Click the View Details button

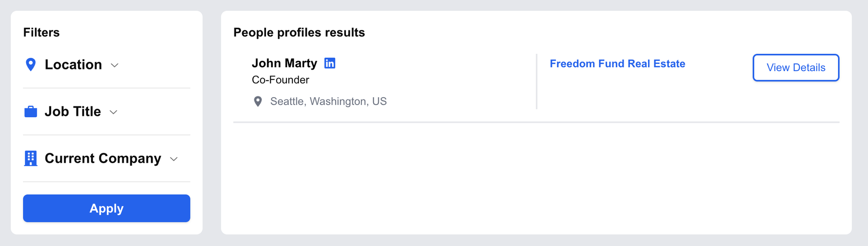point(796,68)
